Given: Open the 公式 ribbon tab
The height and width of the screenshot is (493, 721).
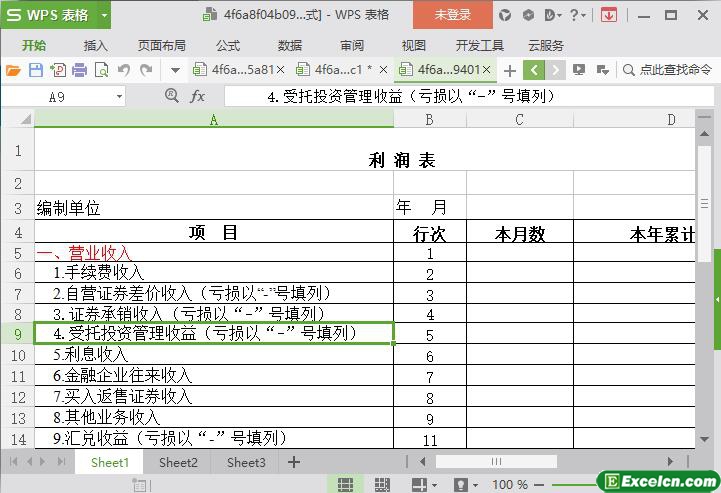Looking at the screenshot, I should pyautogui.click(x=228, y=46).
